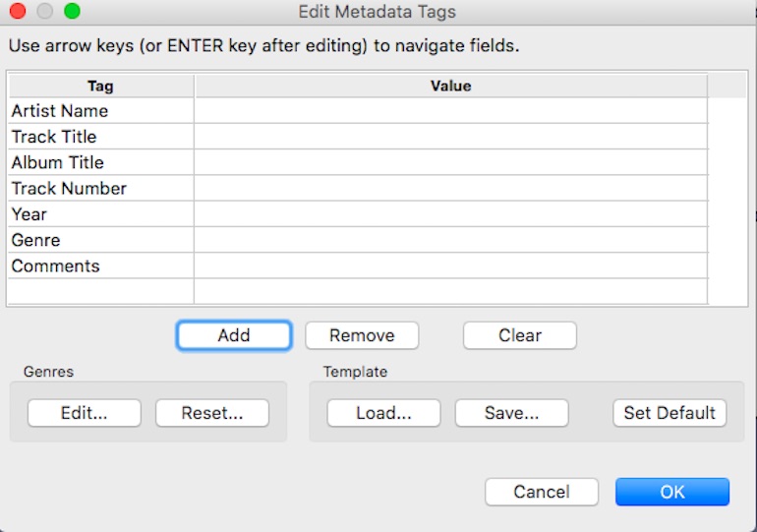Open the genres Edit dialog
The width and height of the screenshot is (757, 532).
click(84, 413)
